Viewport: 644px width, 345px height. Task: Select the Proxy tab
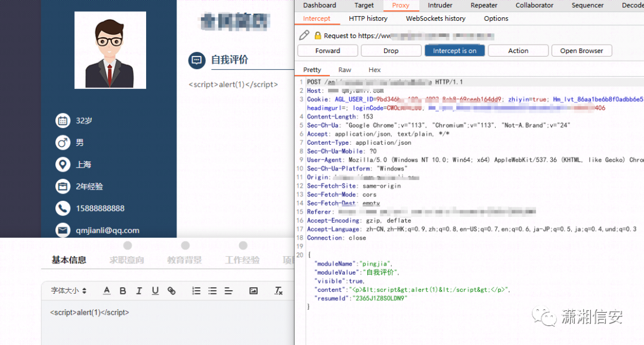point(401,5)
